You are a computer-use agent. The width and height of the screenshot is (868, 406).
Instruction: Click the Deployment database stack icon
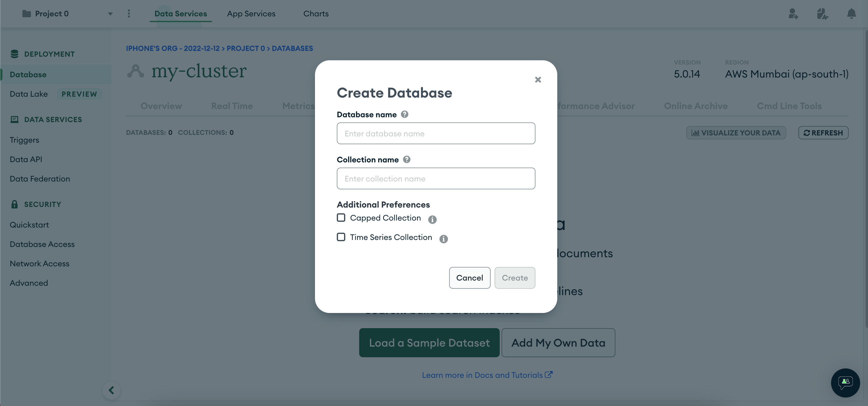(15, 54)
